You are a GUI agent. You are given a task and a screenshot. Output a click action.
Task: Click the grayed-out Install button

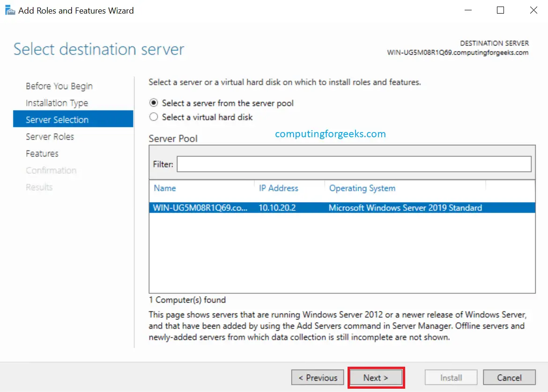pos(451,377)
